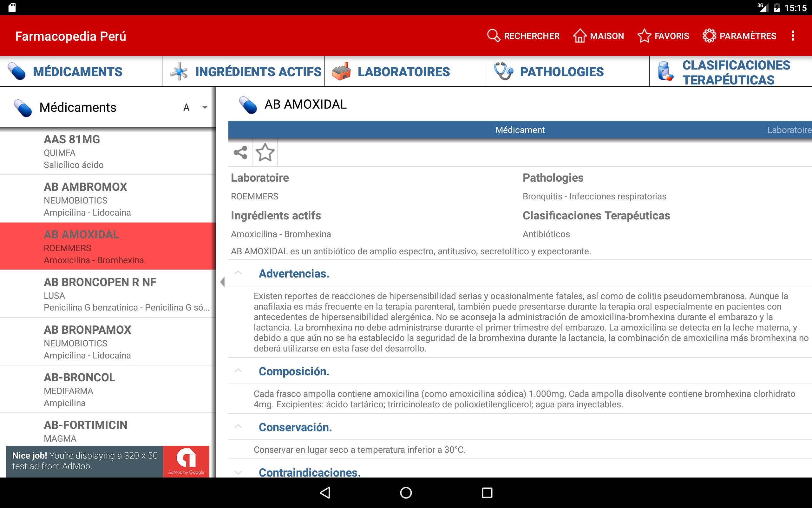The image size is (812, 508).
Task: Tap the Ingrédients Actifs molecule icon
Action: click(179, 71)
